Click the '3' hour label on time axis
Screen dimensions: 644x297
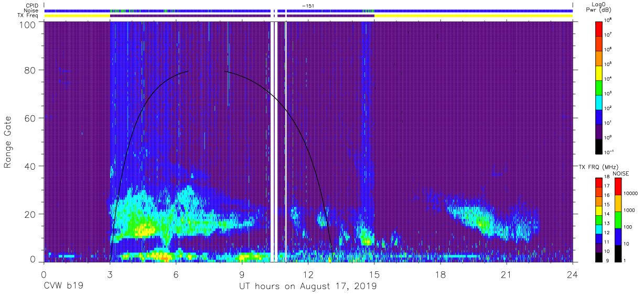point(110,274)
